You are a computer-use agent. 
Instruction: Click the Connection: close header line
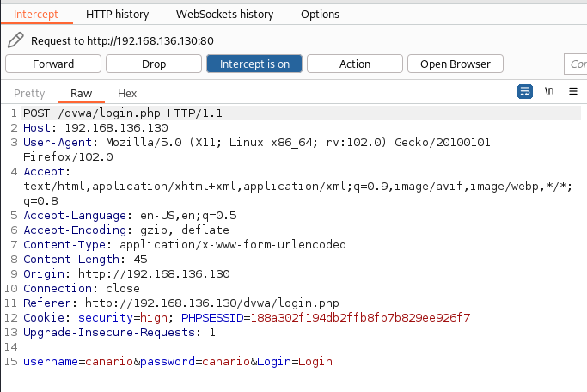coord(82,288)
